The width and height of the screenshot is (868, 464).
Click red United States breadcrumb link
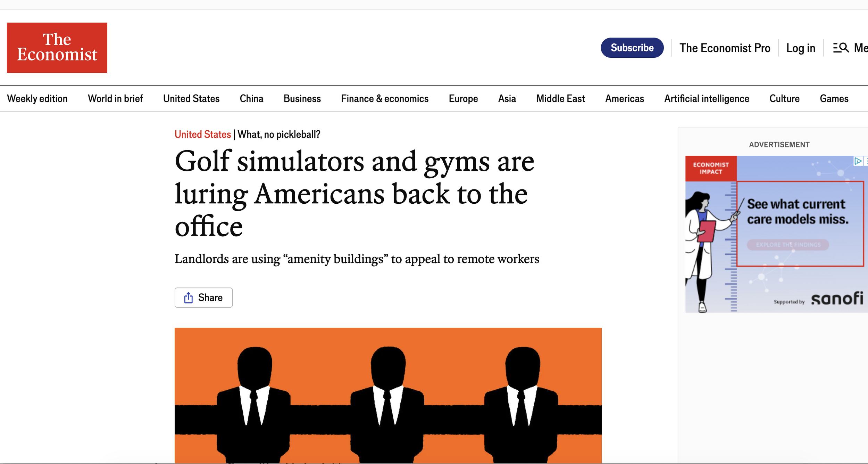click(203, 135)
